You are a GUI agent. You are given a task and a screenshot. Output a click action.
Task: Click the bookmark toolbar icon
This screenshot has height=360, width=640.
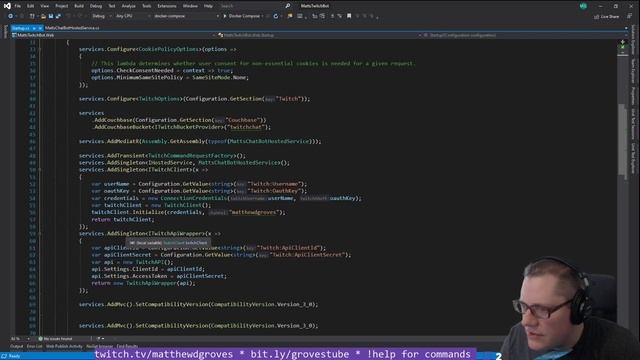pos(349,16)
